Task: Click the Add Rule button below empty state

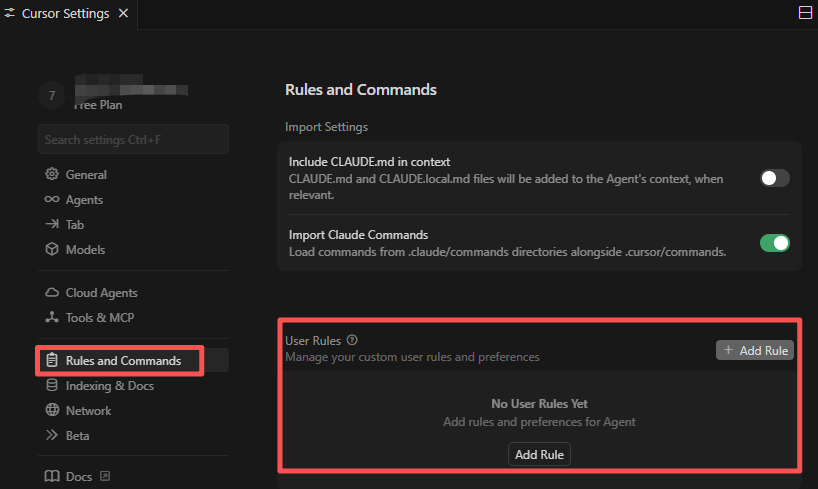Action: coord(539,455)
